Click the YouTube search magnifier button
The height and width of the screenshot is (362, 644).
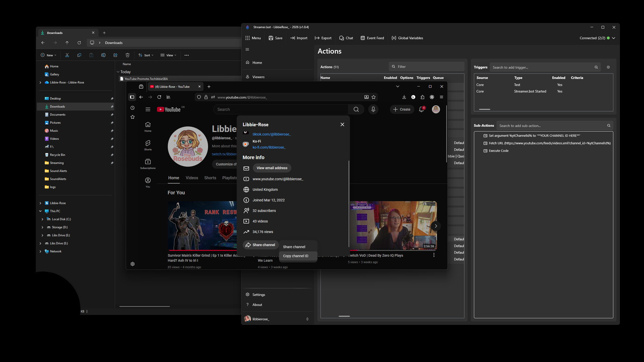point(356,109)
